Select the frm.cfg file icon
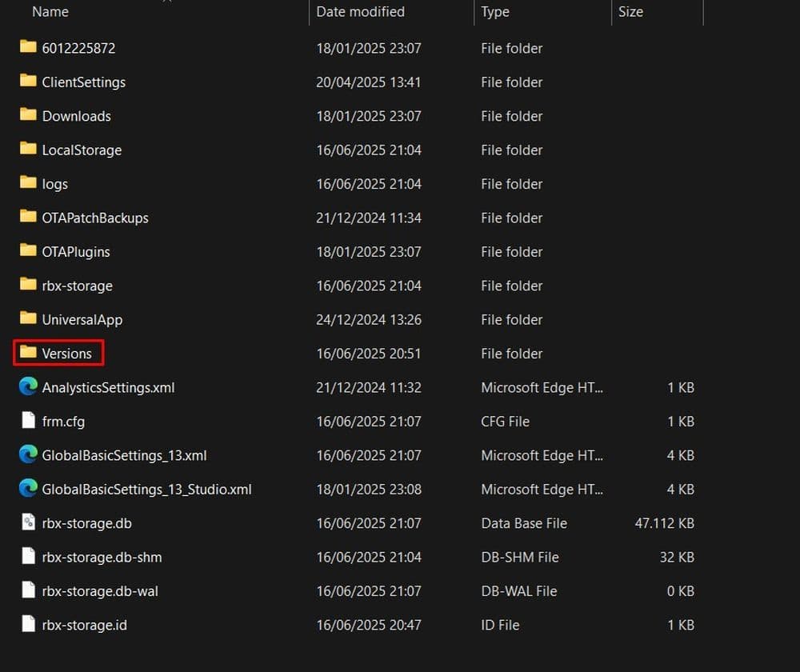This screenshot has height=672, width=800. point(28,421)
